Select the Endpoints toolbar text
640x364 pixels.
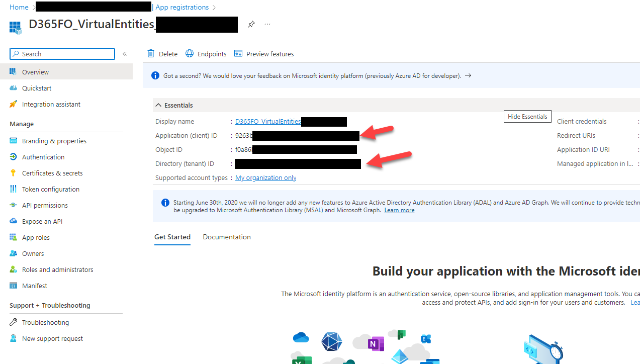(212, 54)
